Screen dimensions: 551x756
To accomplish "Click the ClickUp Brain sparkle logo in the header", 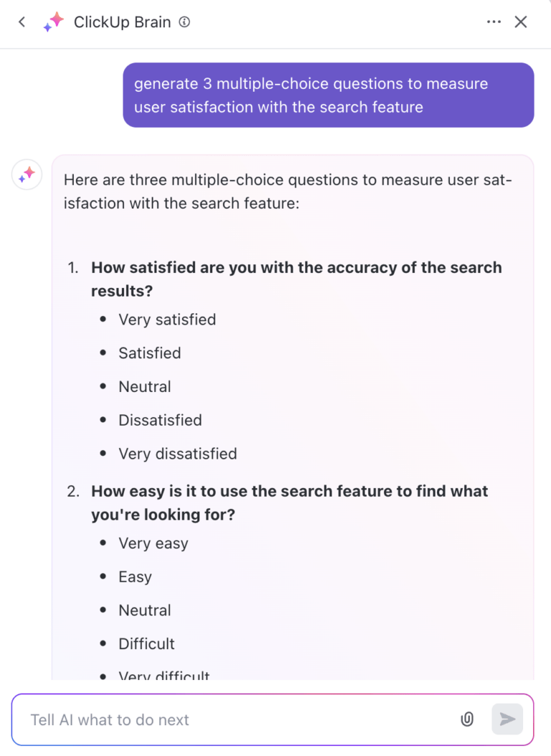I will 53,22.
